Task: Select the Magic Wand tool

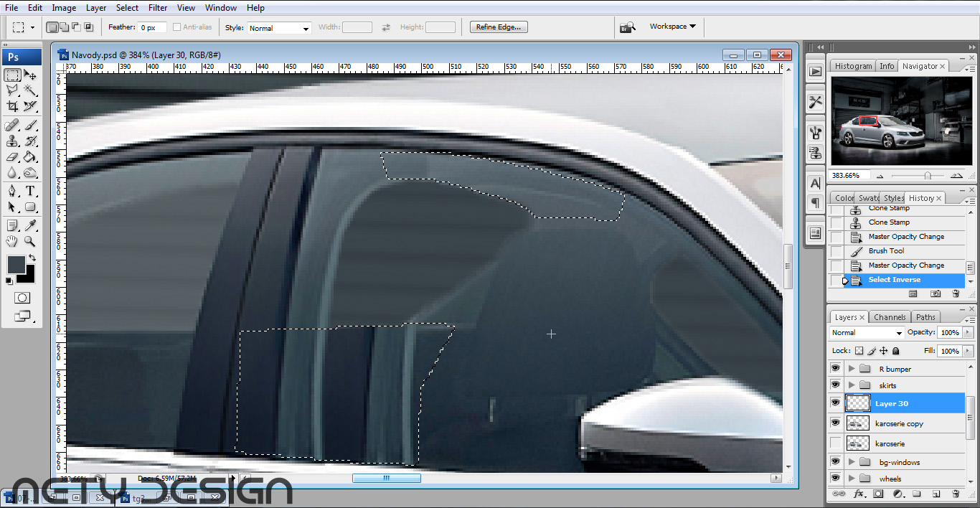Action: [x=30, y=90]
